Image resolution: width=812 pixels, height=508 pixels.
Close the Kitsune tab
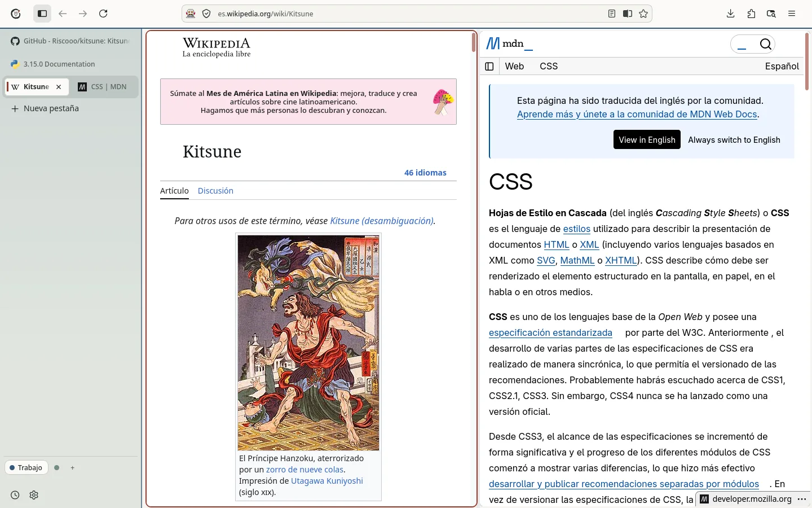(59, 87)
